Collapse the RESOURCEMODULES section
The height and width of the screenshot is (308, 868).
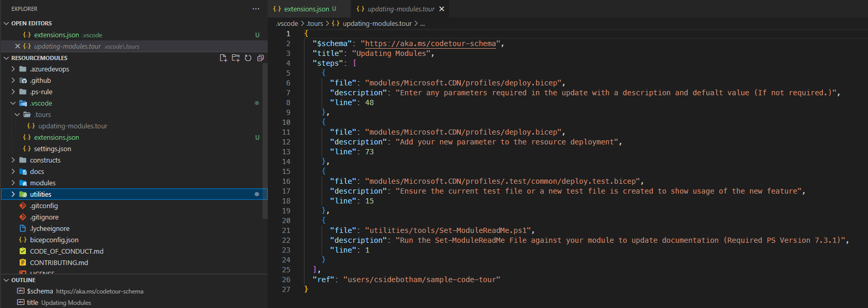6,58
